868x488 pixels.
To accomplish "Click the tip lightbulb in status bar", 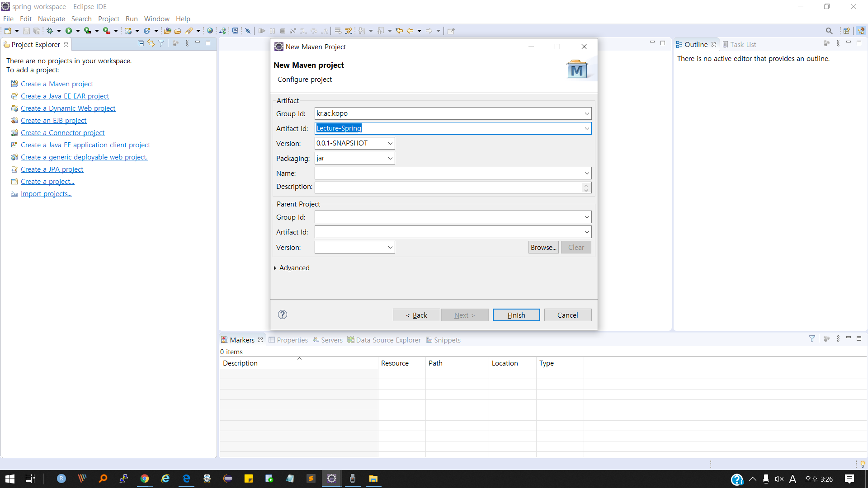I will click(863, 464).
